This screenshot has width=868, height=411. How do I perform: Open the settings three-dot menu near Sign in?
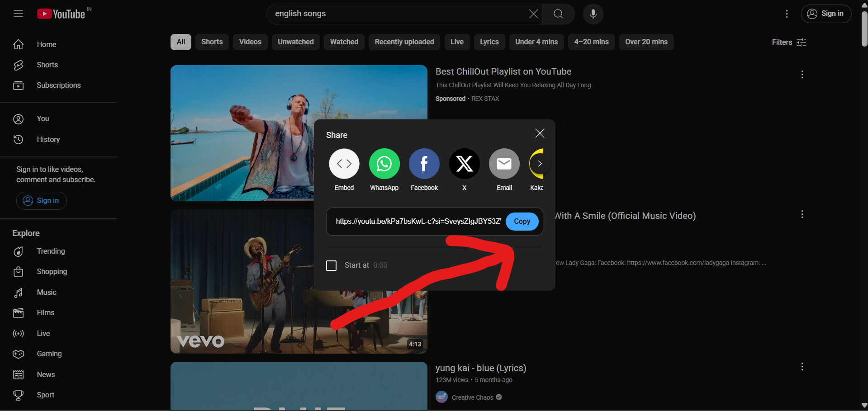point(787,14)
